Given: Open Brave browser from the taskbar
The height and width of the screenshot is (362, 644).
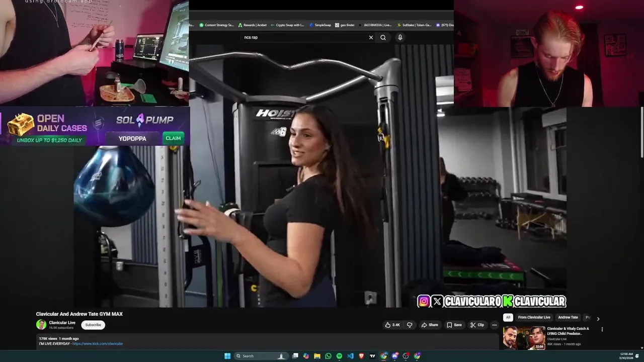Looking at the screenshot, I should tap(361, 356).
